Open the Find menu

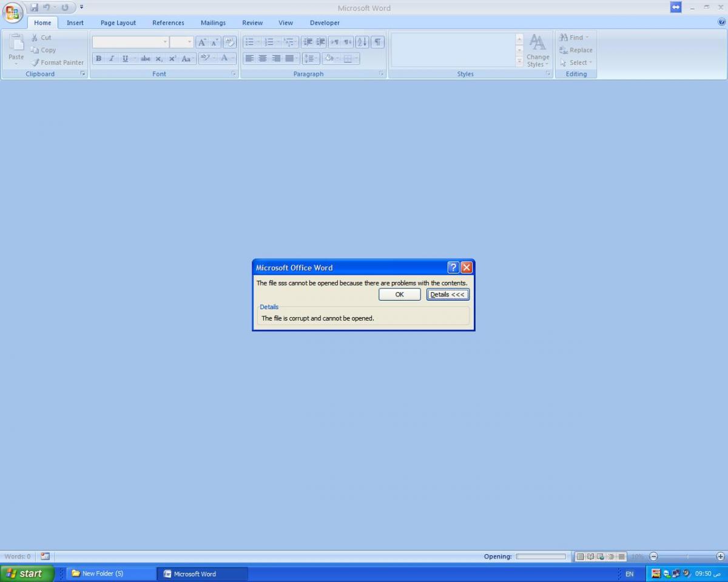tap(574, 38)
